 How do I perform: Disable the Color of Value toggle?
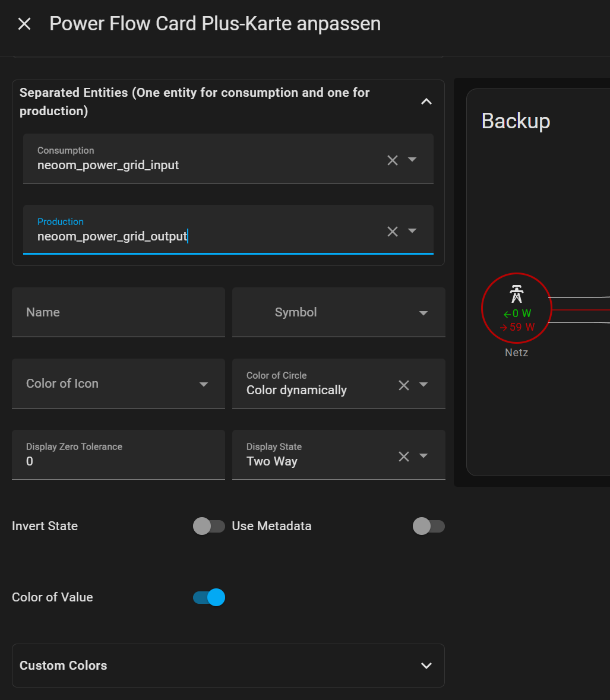[x=209, y=597]
